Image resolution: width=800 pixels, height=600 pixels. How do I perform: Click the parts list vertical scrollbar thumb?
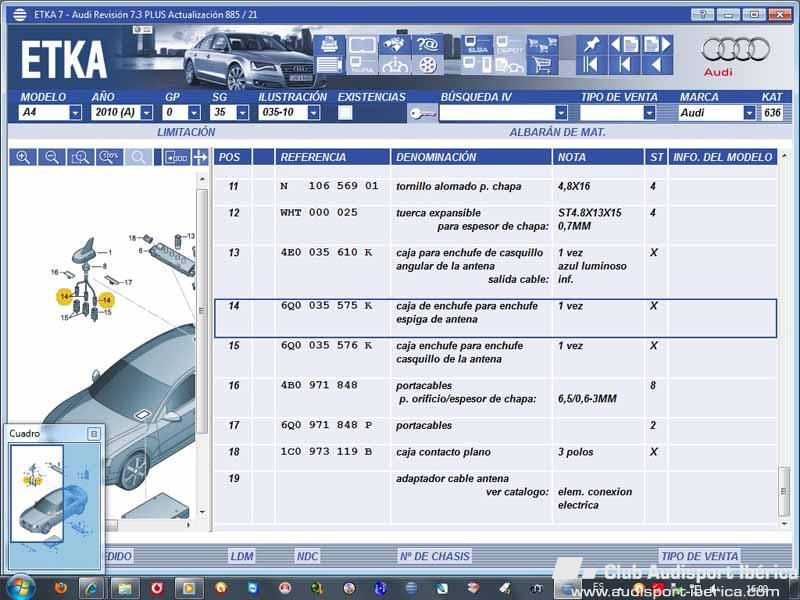coord(784,491)
